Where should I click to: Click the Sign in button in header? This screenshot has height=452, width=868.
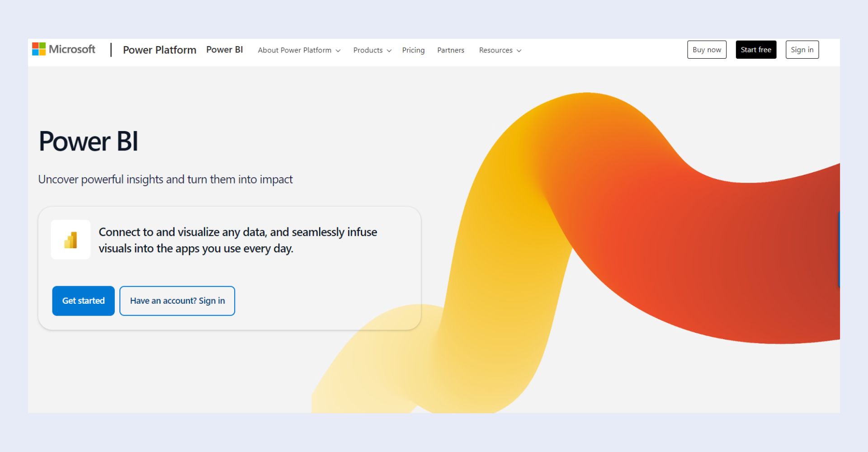coord(802,50)
